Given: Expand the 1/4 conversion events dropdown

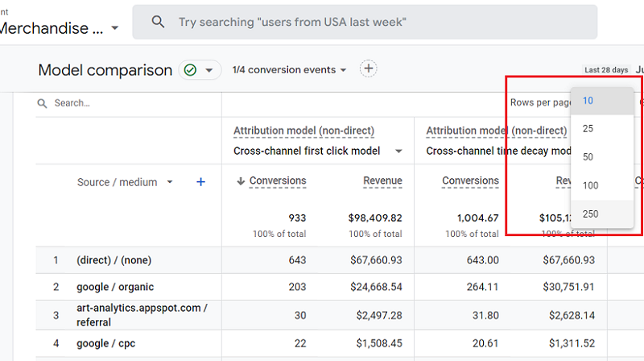Looking at the screenshot, I should [x=289, y=70].
